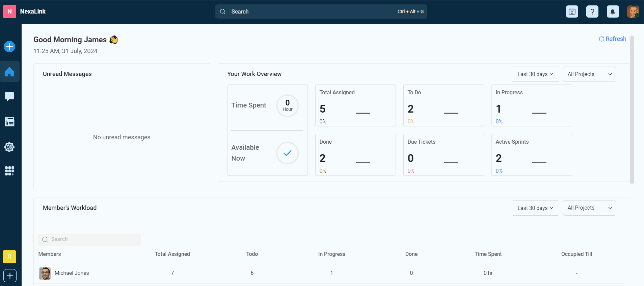Click the top Search bar
Image resolution: width=644 pixels, height=286 pixels.
[x=321, y=11]
